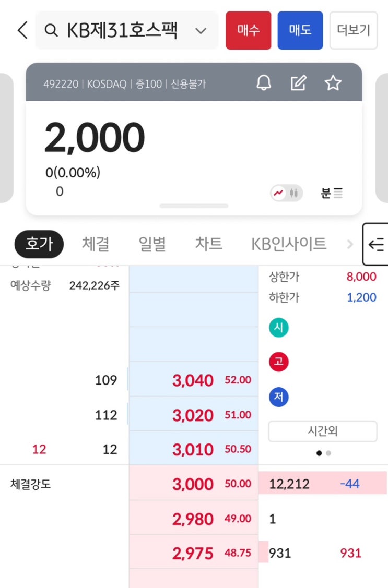Click the blue 매도 sell button
388x588 pixels.
pyautogui.click(x=300, y=30)
